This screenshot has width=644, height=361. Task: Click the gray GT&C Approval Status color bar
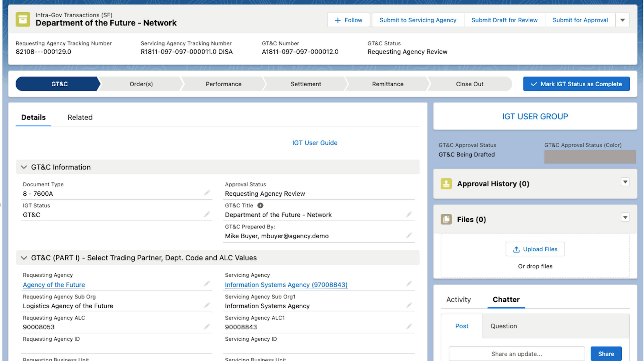pos(590,157)
